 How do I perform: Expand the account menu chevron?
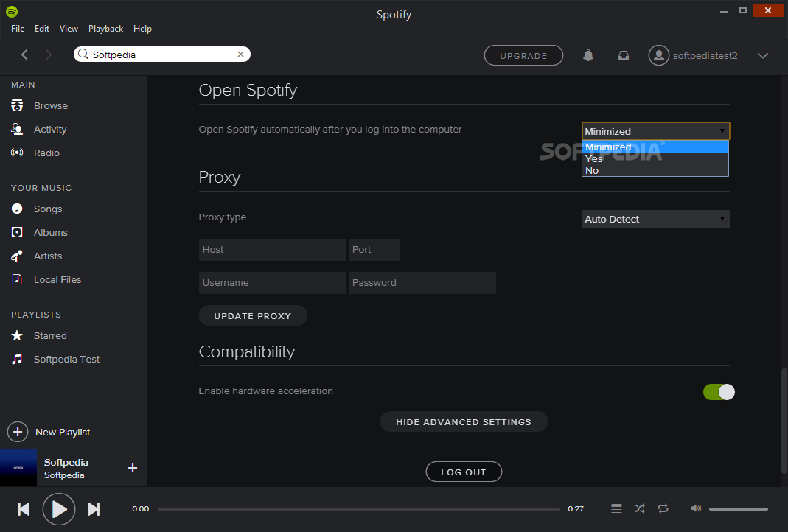pyautogui.click(x=763, y=55)
